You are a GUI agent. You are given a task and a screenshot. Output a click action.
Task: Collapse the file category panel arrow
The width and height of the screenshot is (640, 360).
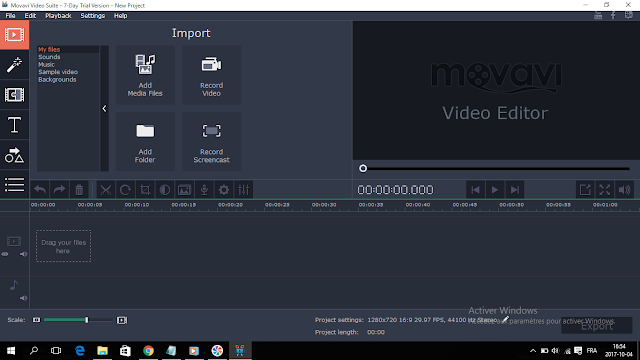[104, 109]
